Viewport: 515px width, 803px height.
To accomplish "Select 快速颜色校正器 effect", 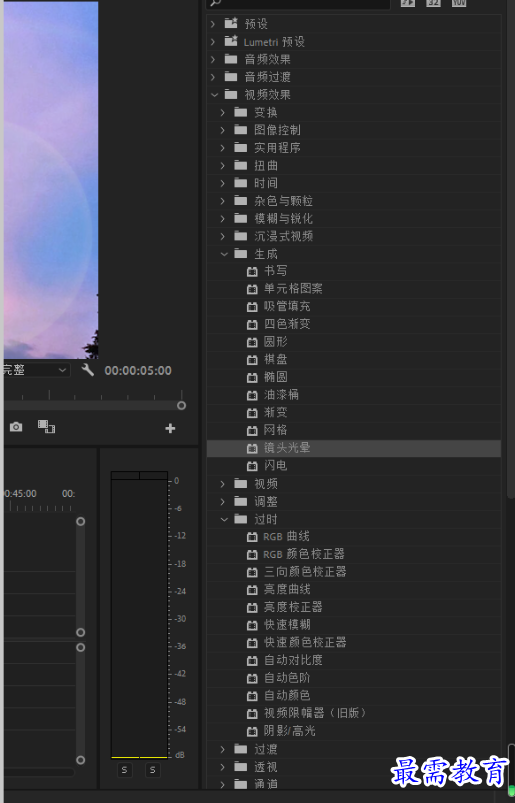I will 305,642.
